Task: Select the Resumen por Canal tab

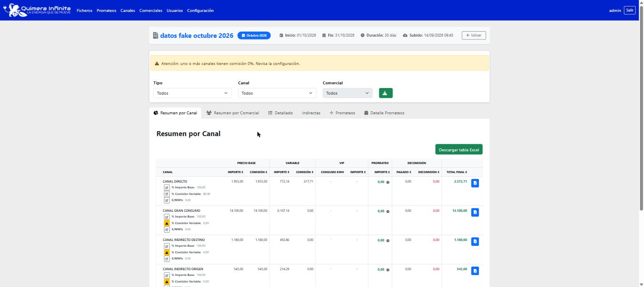Action: pos(175,113)
